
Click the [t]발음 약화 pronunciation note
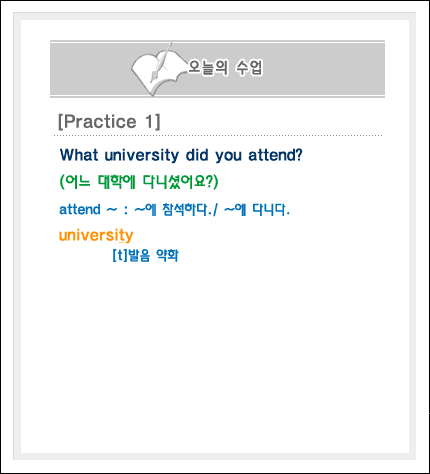146,255
